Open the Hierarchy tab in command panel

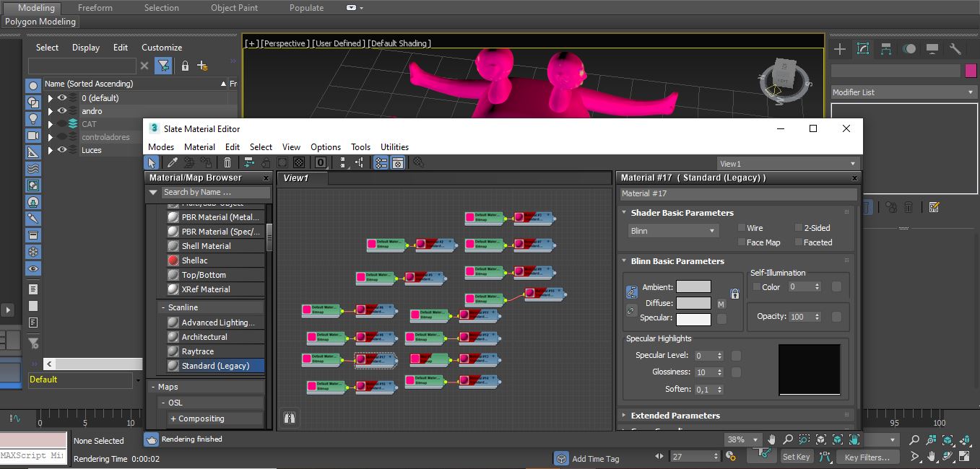click(886, 49)
